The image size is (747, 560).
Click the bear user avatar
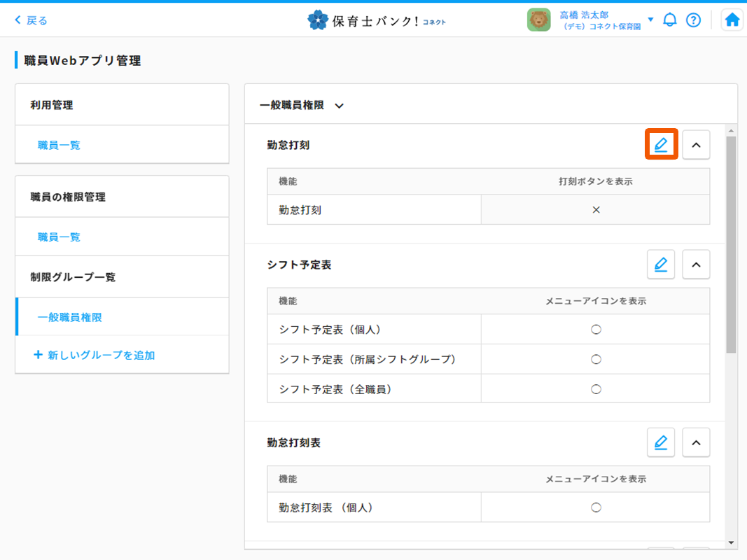coord(539,20)
